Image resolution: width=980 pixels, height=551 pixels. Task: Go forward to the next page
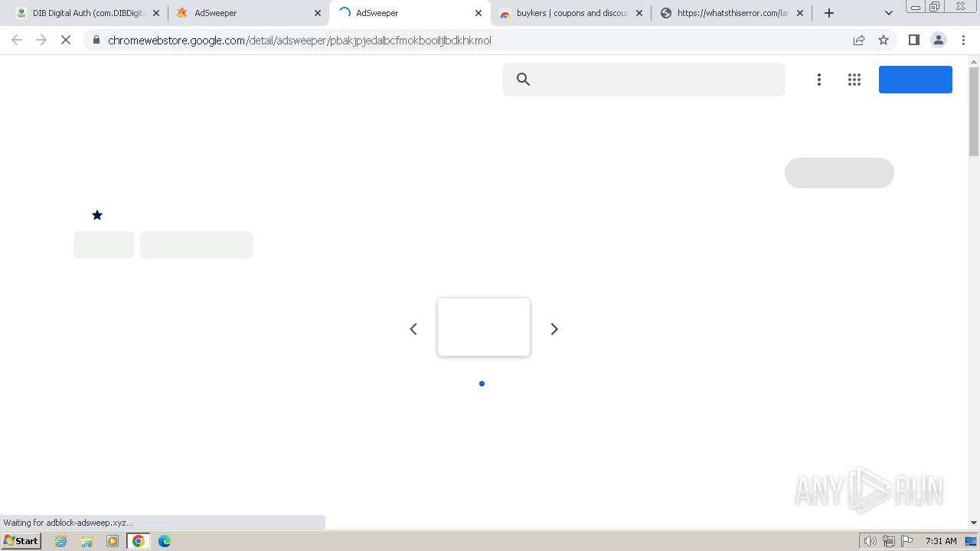click(x=41, y=40)
